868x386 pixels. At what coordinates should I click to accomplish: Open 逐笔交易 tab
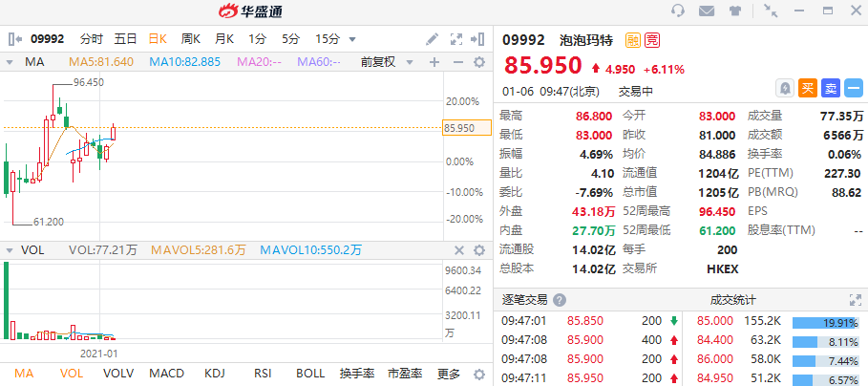pos(525,300)
